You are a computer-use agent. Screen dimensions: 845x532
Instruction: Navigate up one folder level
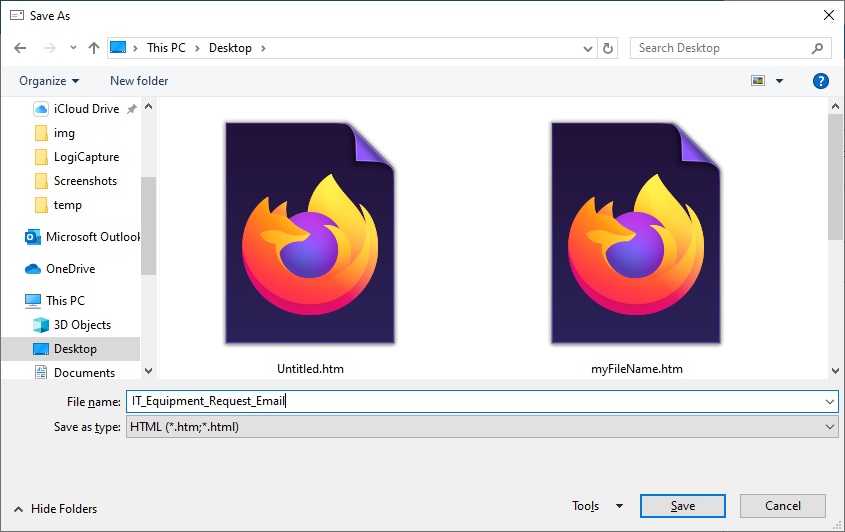pos(94,48)
